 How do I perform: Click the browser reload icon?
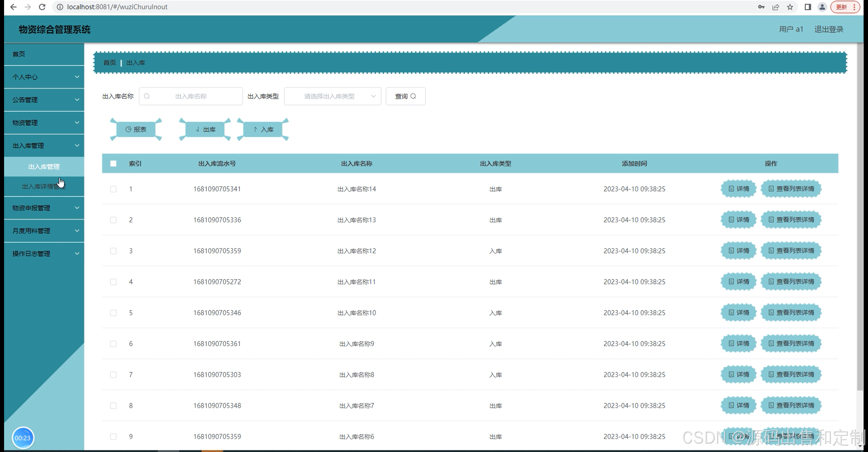click(x=42, y=7)
